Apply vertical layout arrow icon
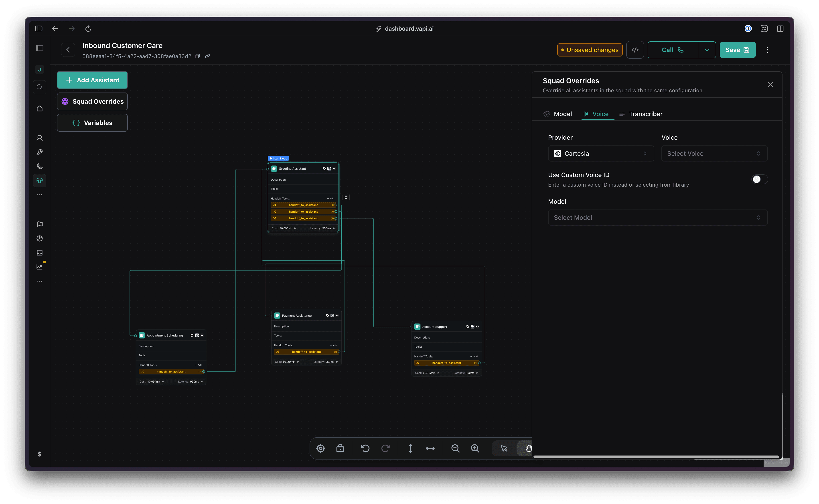The width and height of the screenshot is (819, 504). [x=410, y=448]
